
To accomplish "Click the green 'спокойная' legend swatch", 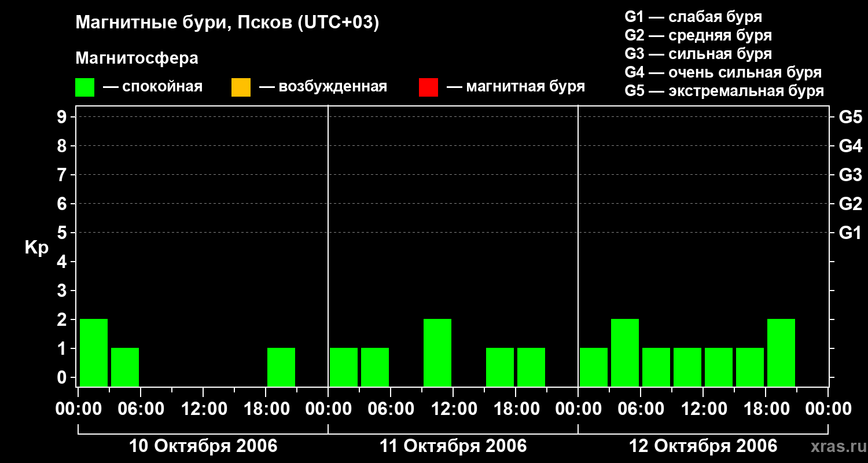I will (85, 87).
